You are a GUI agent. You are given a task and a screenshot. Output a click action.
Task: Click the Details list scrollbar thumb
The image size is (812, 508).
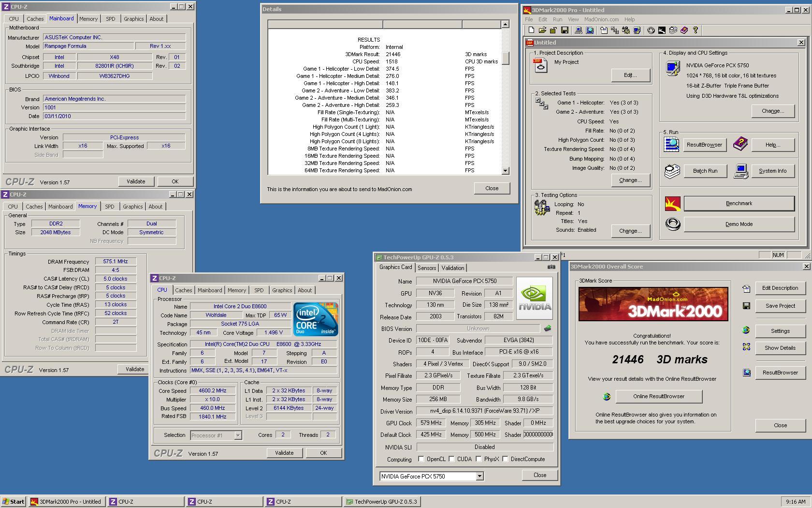coord(505,58)
